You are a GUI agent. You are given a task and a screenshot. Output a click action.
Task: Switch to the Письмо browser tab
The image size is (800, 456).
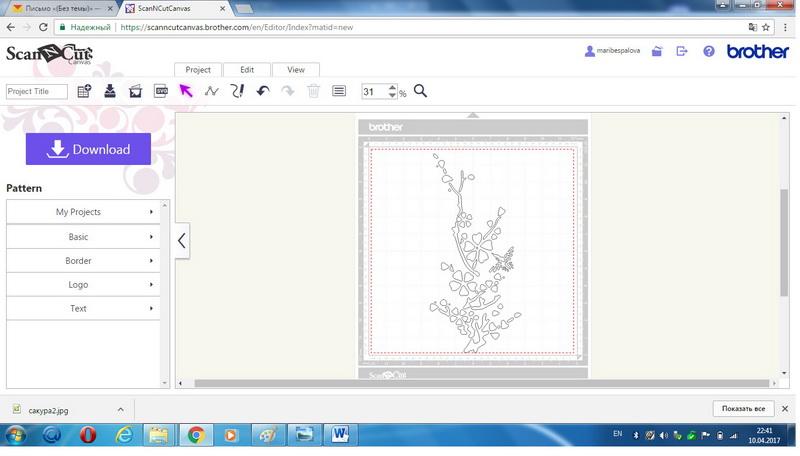coord(61,9)
